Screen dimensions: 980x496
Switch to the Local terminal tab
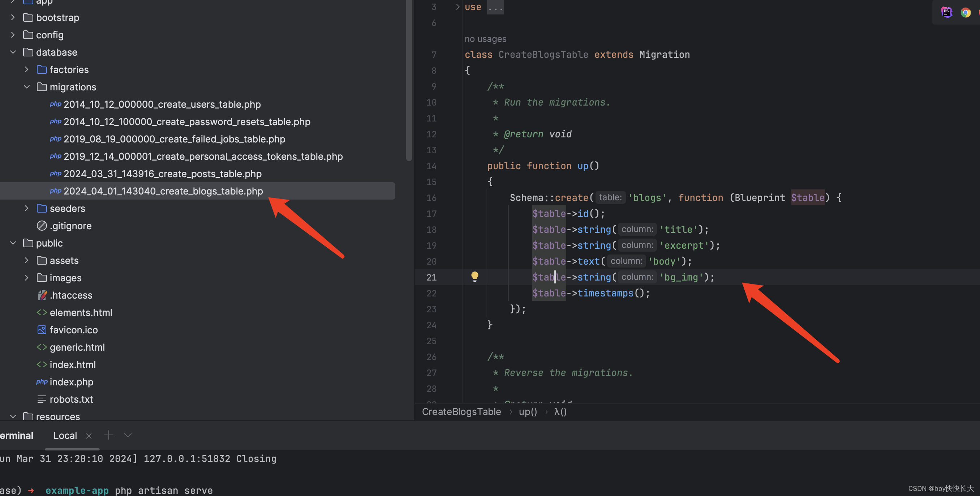pos(65,436)
